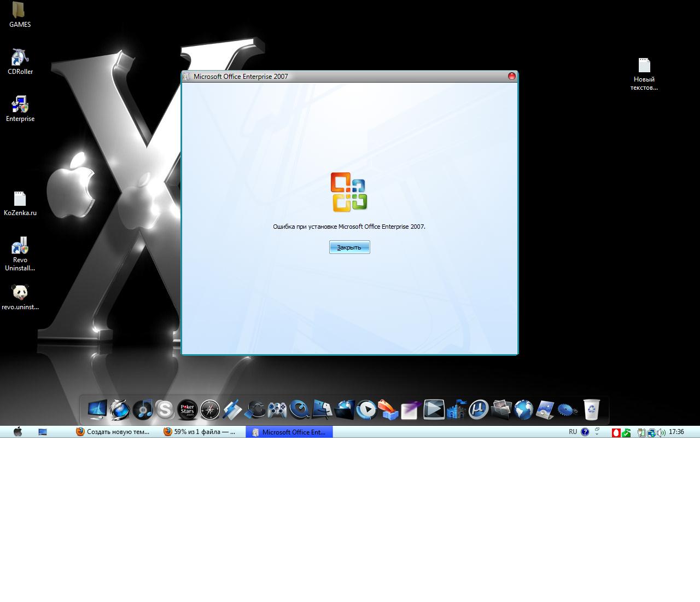Open the GAMES folder on the desktop
The image size is (700, 602).
point(20,15)
